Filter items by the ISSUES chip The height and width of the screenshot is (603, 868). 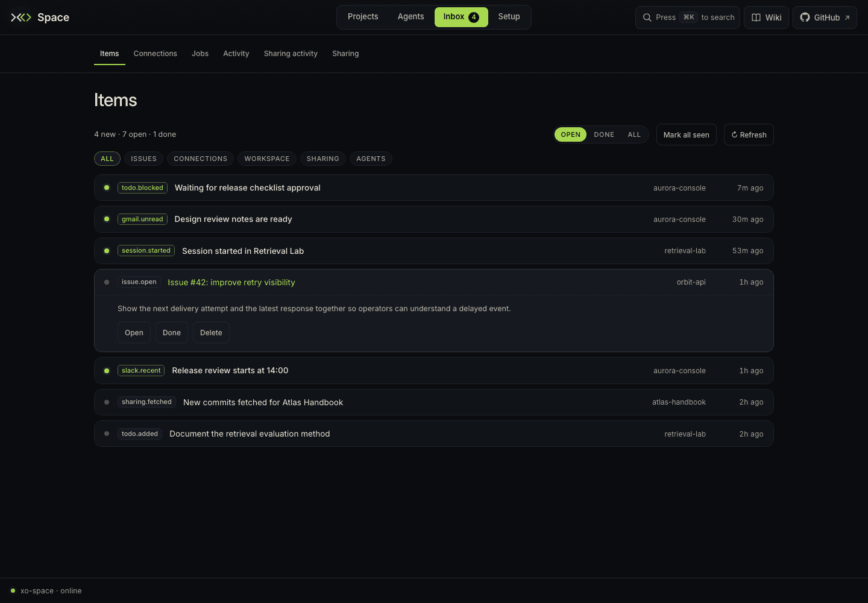143,159
